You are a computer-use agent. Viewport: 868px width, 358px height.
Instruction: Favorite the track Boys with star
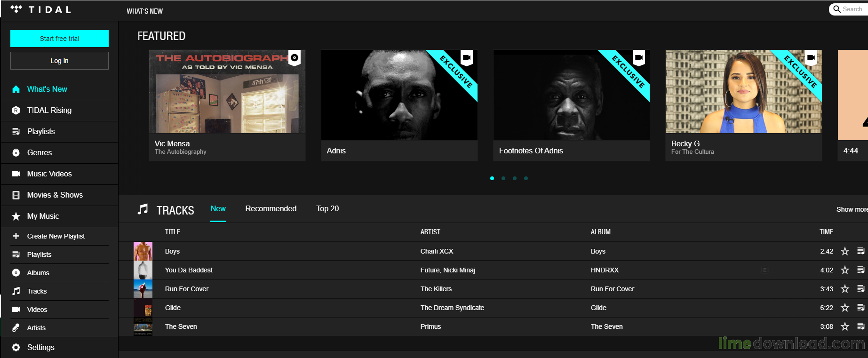click(845, 251)
